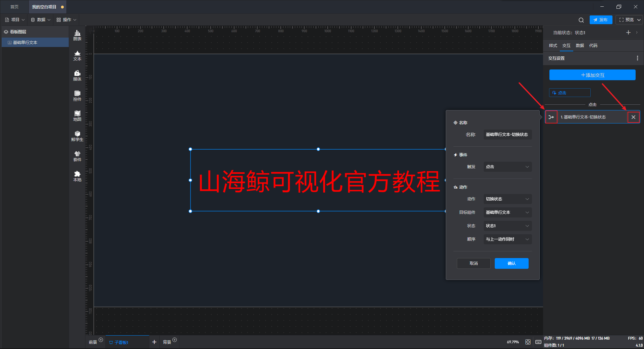644x349 pixels.
Task: Open the 控件 controls panel
Action: [x=77, y=96]
